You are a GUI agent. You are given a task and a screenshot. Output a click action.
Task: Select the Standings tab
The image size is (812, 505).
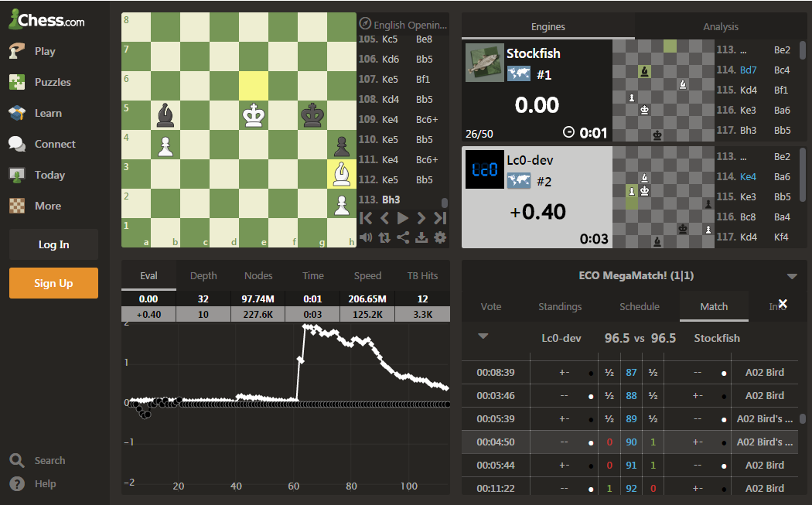tap(560, 306)
